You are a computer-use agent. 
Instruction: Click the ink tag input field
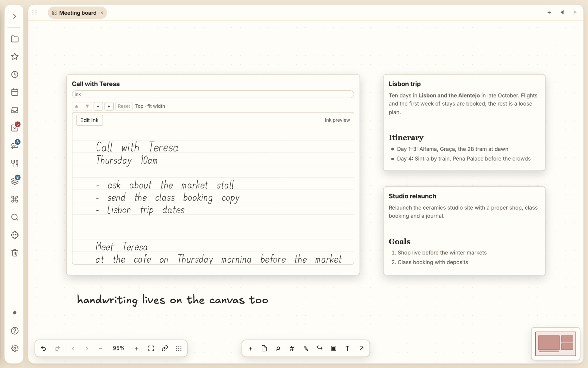point(213,94)
